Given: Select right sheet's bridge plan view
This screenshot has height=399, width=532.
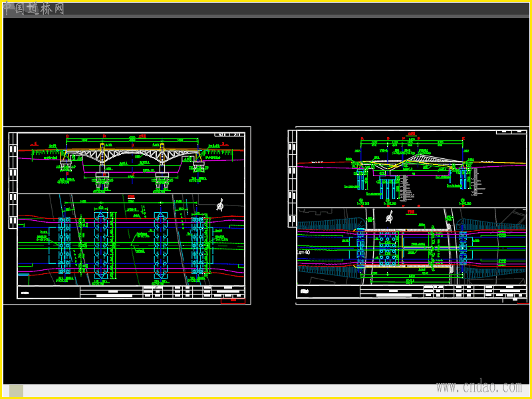Looking at the screenshot, I should [x=412, y=246].
